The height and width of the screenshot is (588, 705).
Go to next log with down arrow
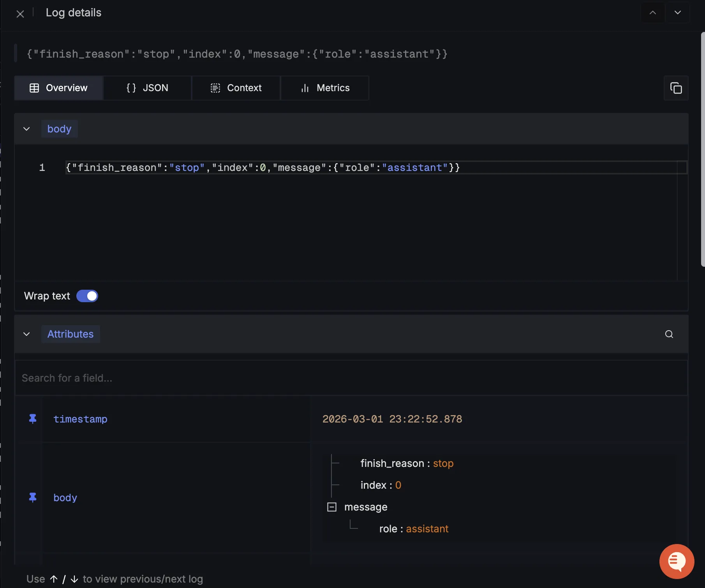(x=678, y=13)
